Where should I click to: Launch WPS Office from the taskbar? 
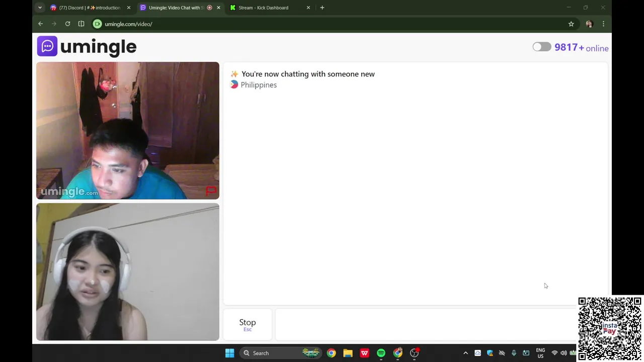(x=364, y=353)
